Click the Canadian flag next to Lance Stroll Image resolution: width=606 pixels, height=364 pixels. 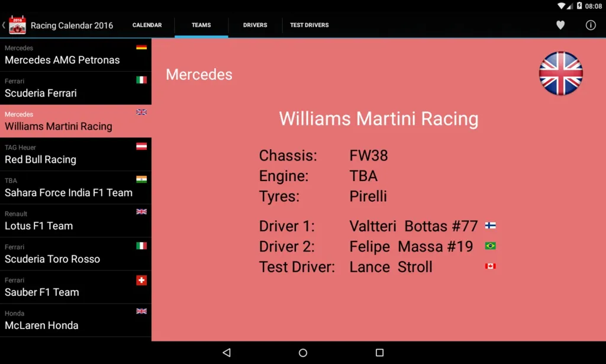coord(491,266)
